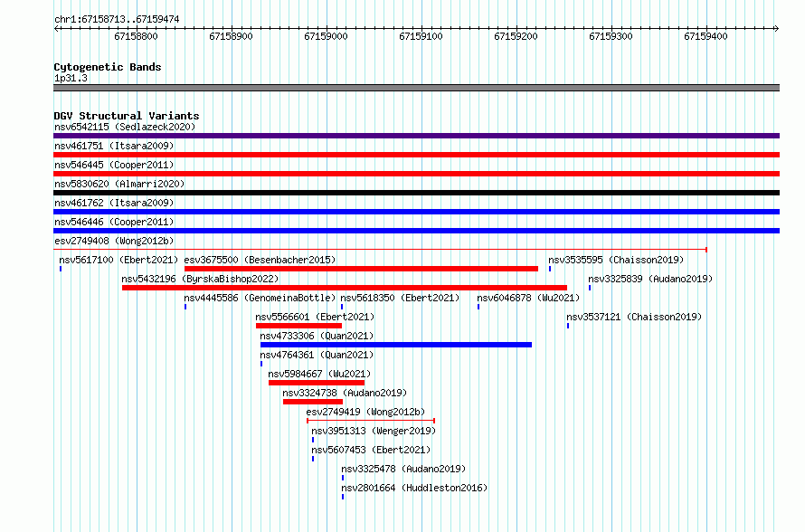Click the nsv461762 (Itsara2009) label text
The width and height of the screenshot is (805, 532).
pos(114,203)
